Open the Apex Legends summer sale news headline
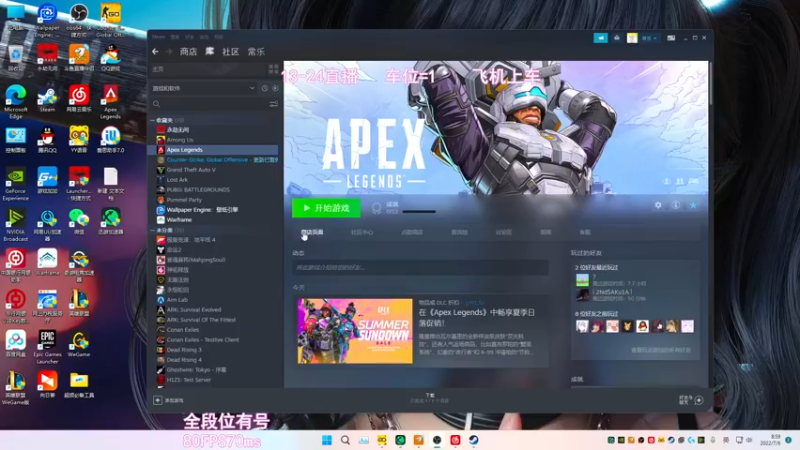Viewport: 800px width, 450px height. 477,317
